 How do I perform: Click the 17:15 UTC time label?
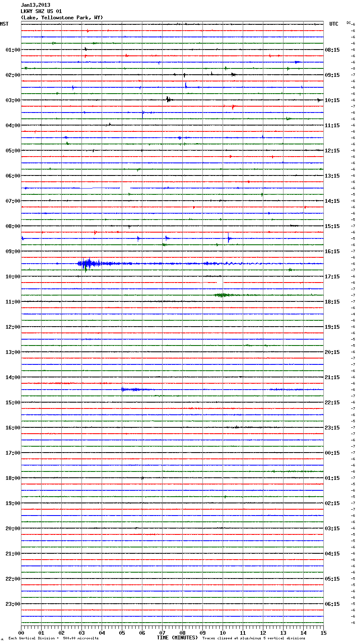coord(332,277)
